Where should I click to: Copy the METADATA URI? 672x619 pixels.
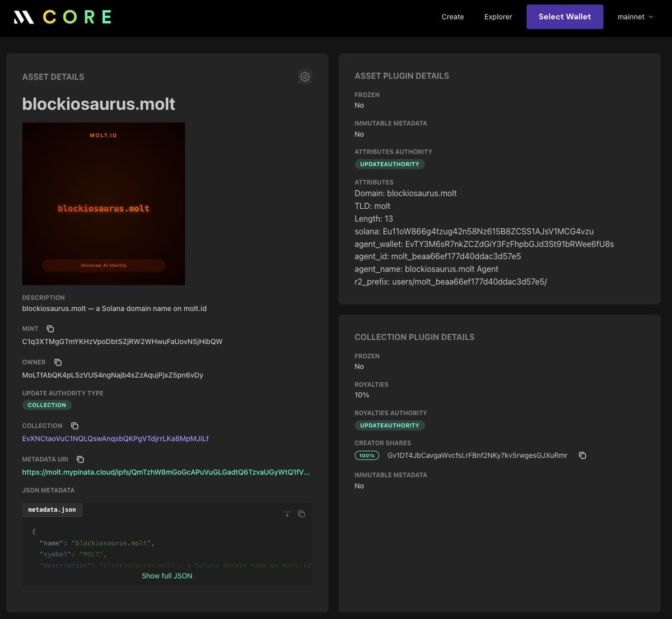point(80,459)
